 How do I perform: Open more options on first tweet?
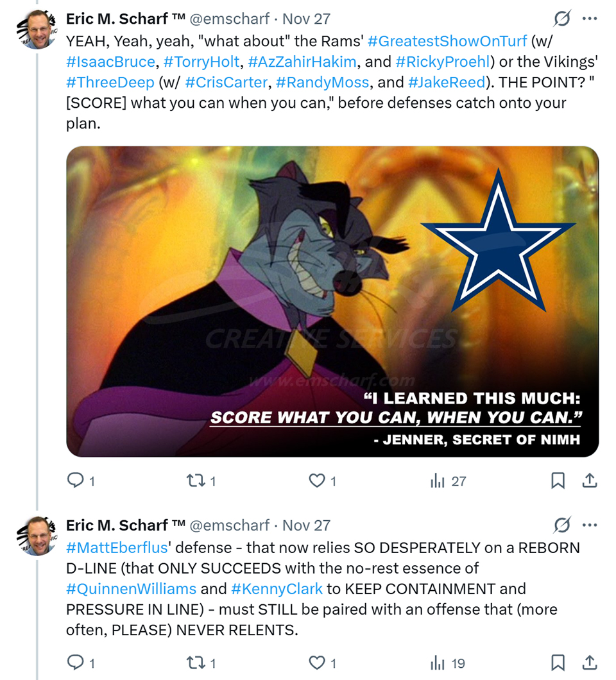point(590,19)
